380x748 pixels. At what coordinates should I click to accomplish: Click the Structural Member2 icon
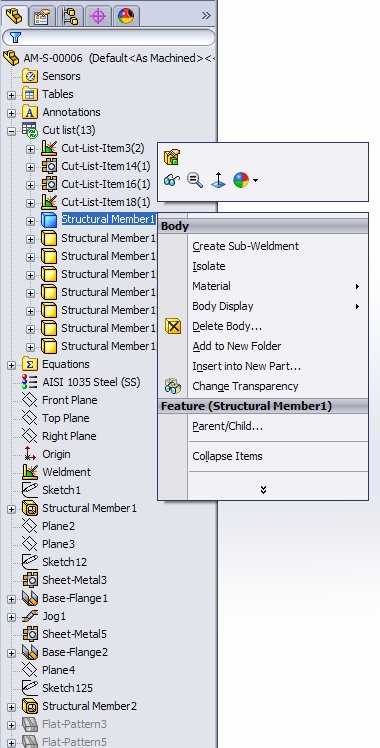(x=30, y=706)
